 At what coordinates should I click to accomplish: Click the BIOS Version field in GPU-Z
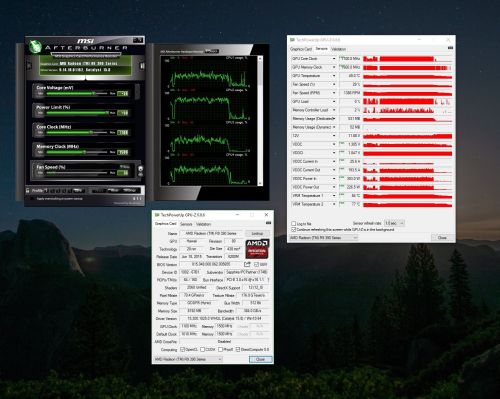pos(211,264)
